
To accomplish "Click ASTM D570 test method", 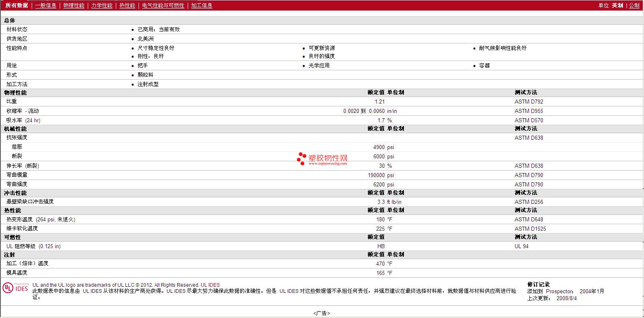I will pos(529,120).
